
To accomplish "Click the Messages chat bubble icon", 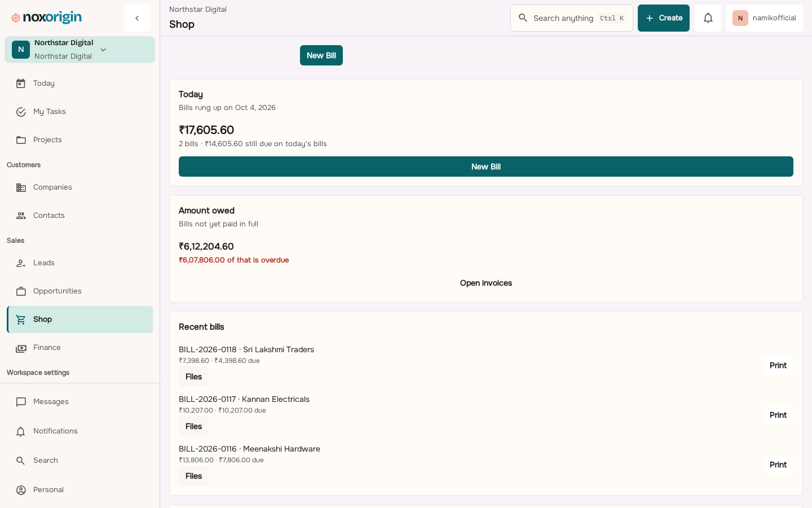I will pyautogui.click(x=21, y=402).
